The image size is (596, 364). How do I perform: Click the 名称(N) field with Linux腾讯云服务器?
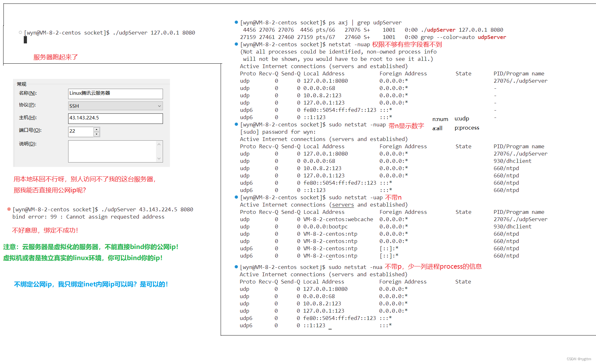(115, 93)
